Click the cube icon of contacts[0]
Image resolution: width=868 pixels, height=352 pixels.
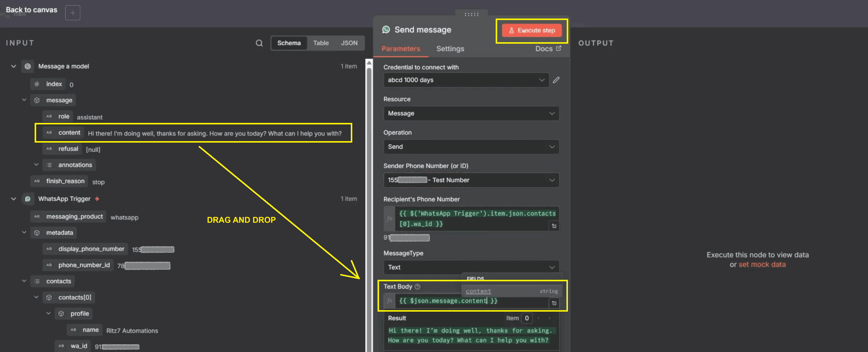click(49, 297)
